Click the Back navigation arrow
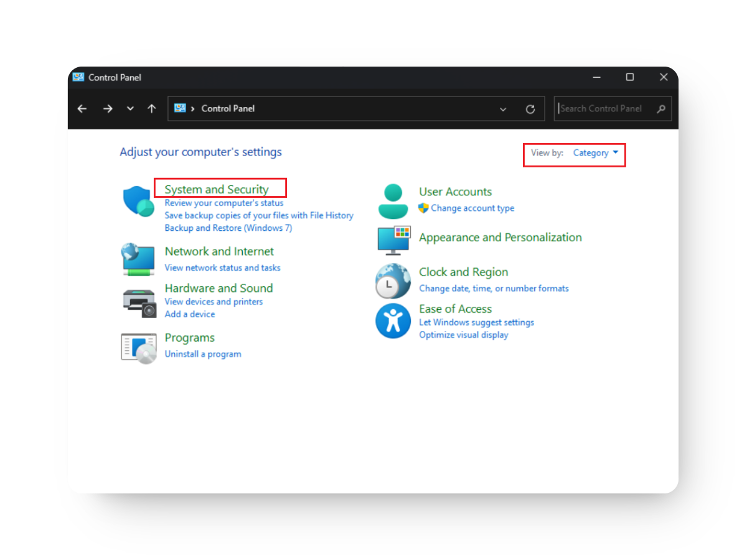This screenshot has height=560, width=747. click(x=82, y=108)
